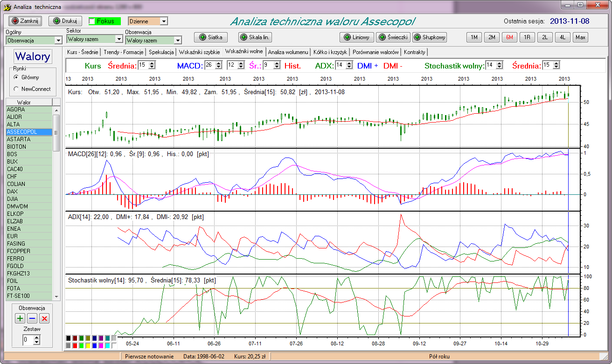
Task: Pick the red color swatch
Action: click(x=75, y=346)
